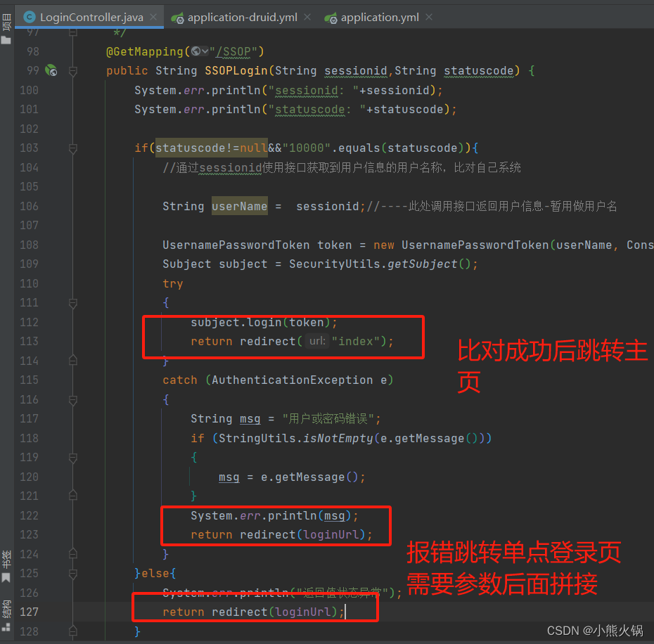Click AuthenticationException in catch clause
The image size is (654, 644).
[292, 380]
